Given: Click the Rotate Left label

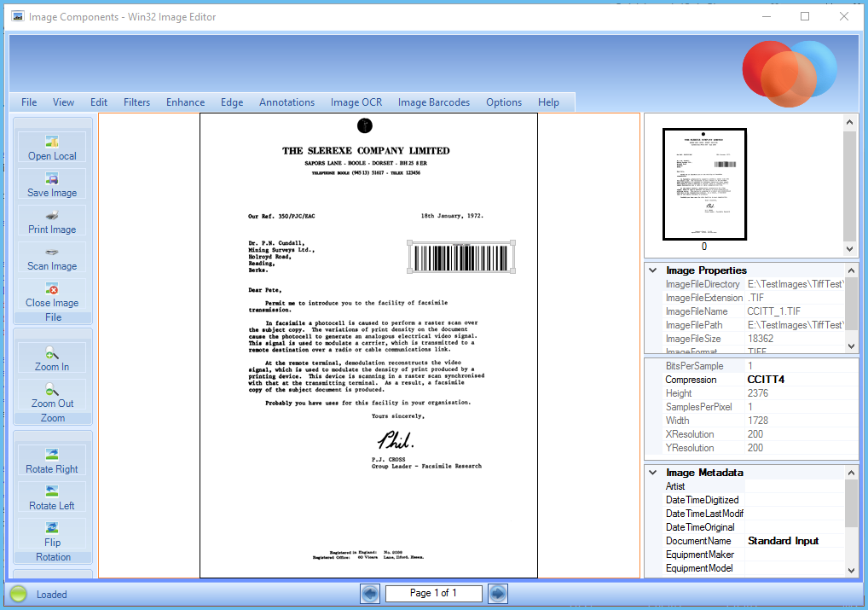Looking at the screenshot, I should (52, 506).
